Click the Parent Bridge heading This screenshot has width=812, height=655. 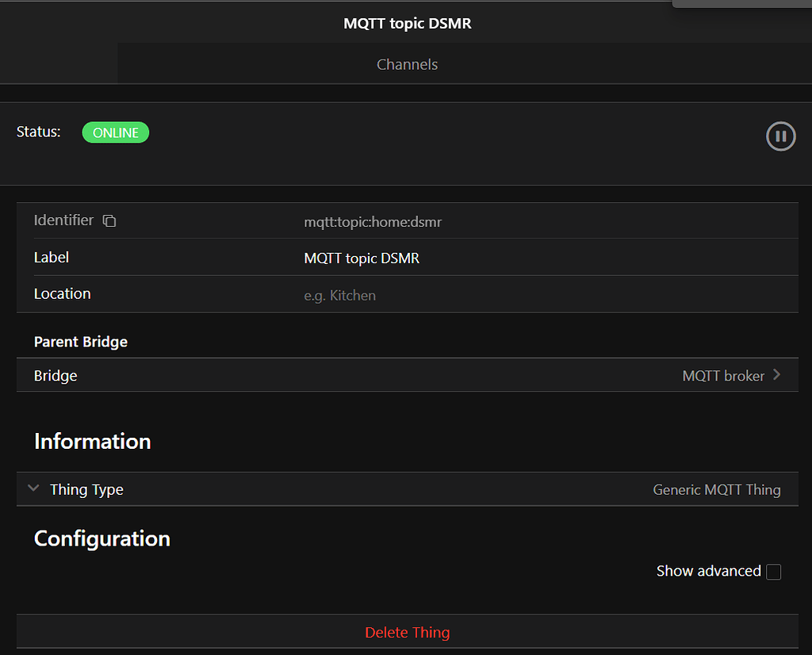tap(81, 343)
